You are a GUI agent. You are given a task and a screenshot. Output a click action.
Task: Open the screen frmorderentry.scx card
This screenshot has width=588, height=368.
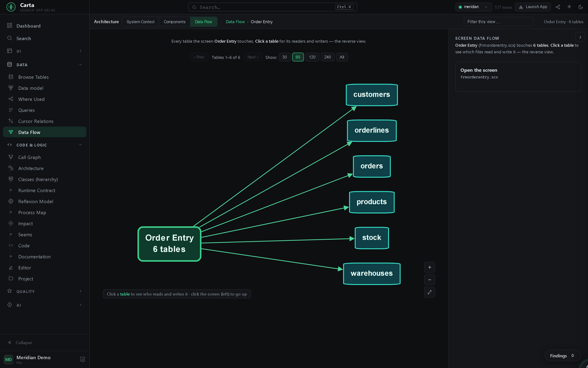coord(518,77)
